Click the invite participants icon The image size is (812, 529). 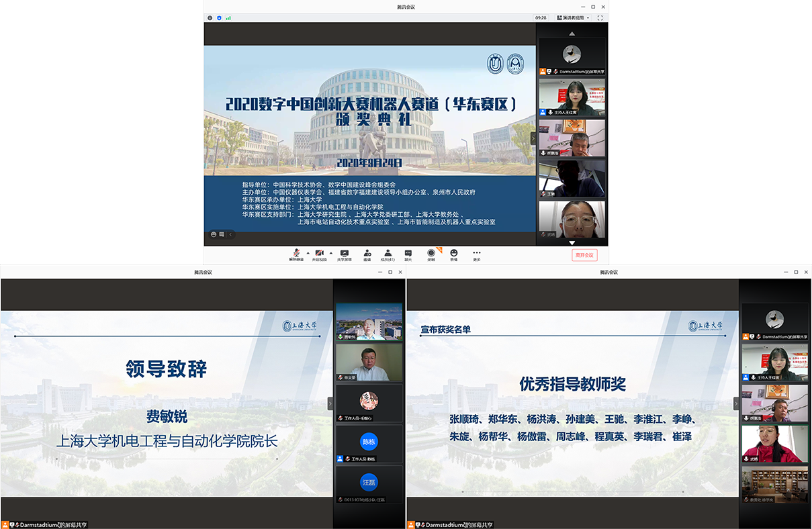(367, 254)
